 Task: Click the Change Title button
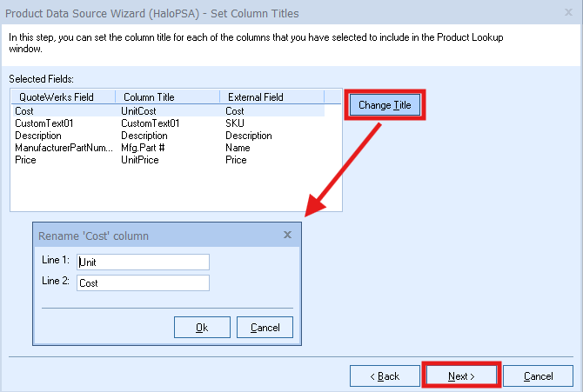point(385,105)
